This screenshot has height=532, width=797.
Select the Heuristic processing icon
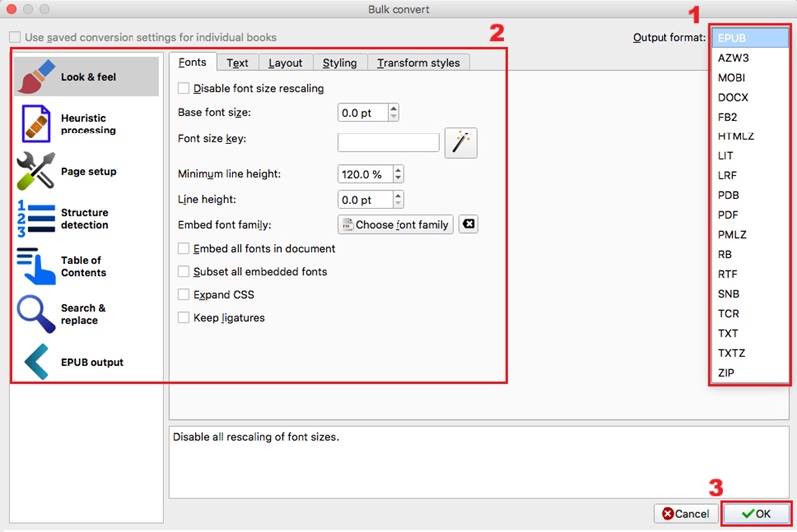[36, 125]
